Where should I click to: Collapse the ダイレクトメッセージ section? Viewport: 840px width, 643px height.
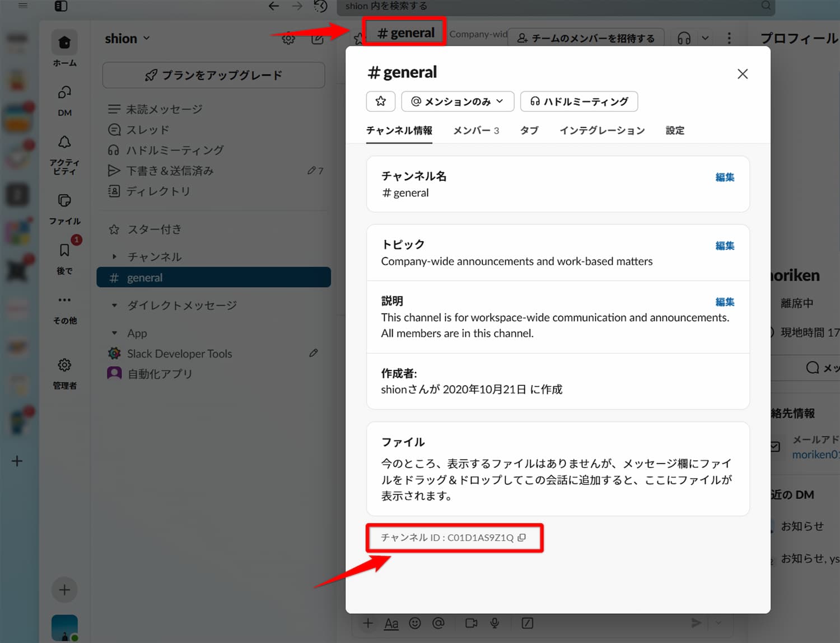(115, 305)
